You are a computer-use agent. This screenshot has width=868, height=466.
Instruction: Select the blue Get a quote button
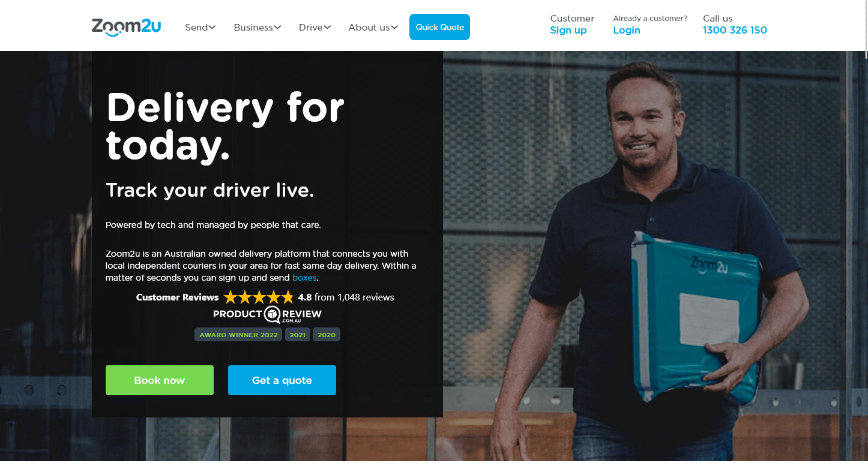pos(282,380)
